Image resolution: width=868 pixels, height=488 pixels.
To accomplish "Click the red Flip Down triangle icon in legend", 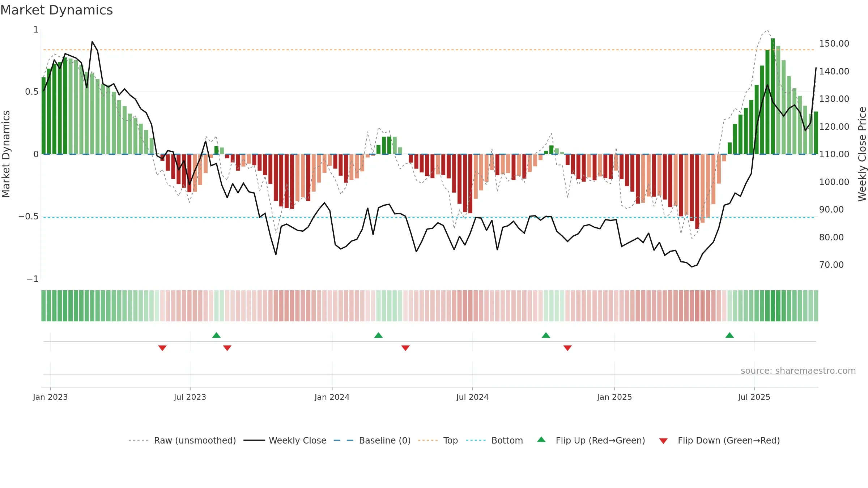I will pyautogui.click(x=663, y=441).
